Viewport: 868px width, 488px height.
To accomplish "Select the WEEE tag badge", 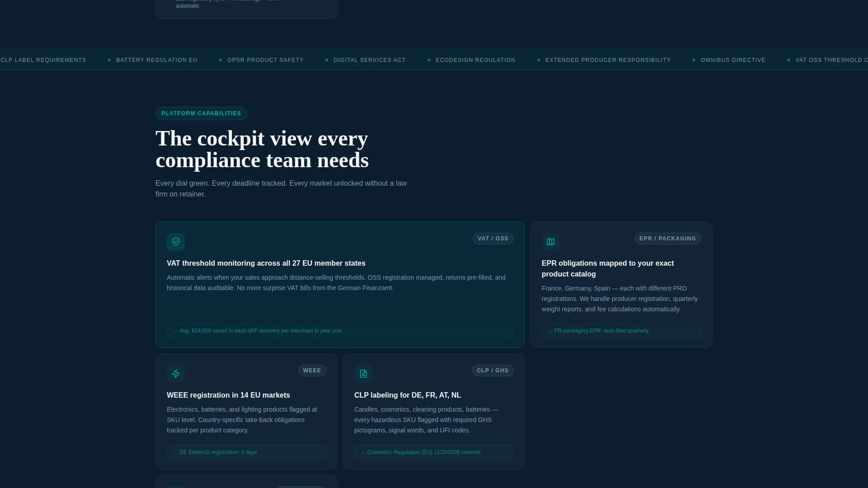I will [312, 371].
